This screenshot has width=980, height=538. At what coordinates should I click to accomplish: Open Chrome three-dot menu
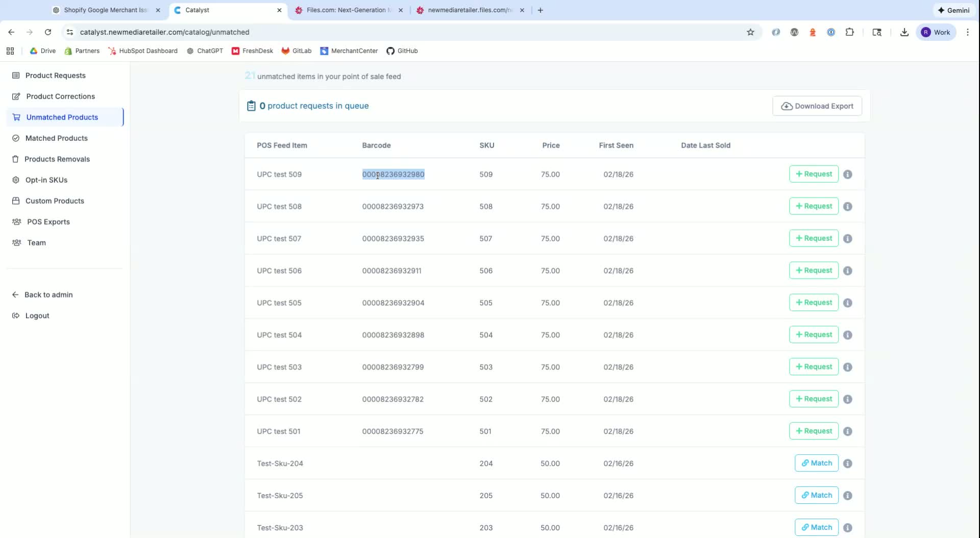tap(968, 32)
